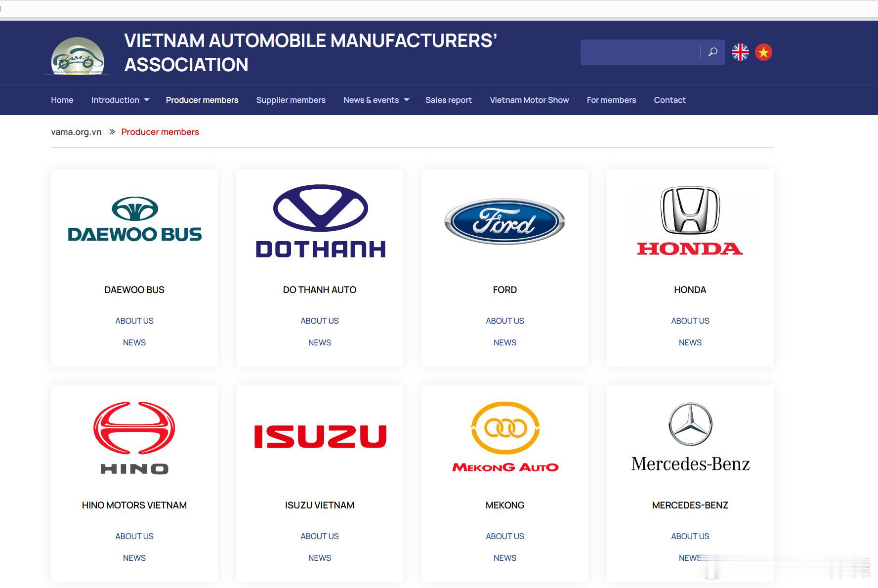The width and height of the screenshot is (878, 588).
Task: Switch language using UK flag icon
Action: pos(740,52)
